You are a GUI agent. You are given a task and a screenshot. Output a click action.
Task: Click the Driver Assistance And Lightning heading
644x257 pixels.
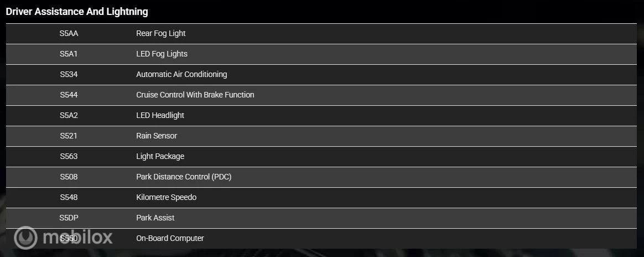click(x=77, y=11)
